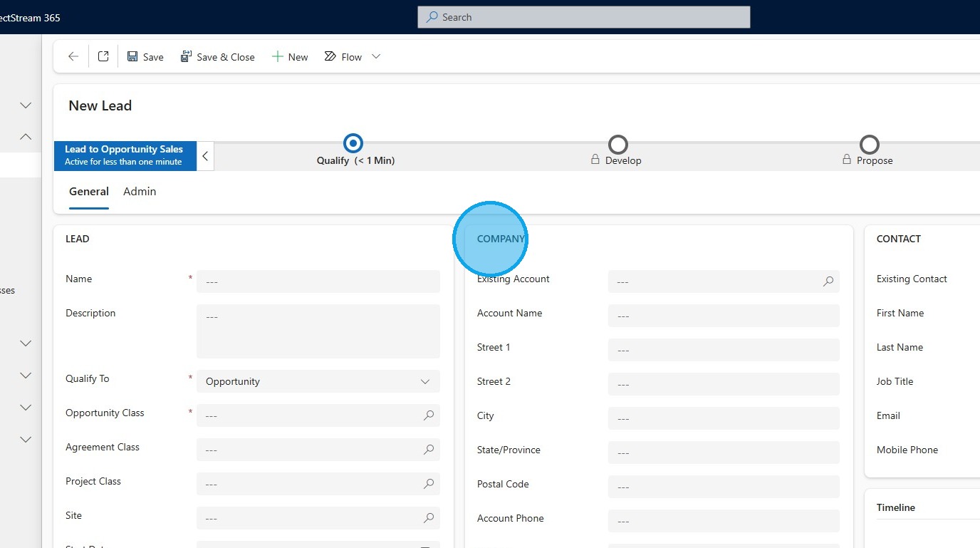The width and height of the screenshot is (980, 548).
Task: Click the Existing Account lookup search icon
Action: [x=828, y=281]
